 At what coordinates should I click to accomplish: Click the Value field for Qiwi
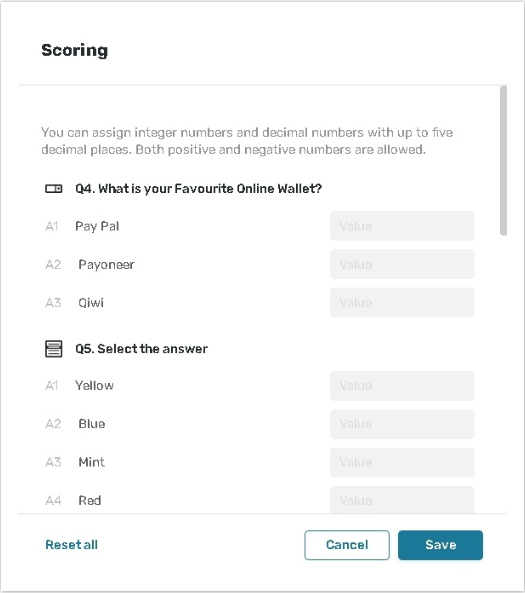click(x=402, y=303)
